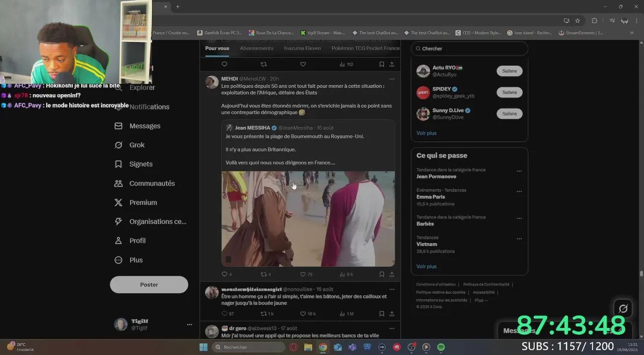Switch to Pokémon TCG Pocket France tab
The width and height of the screenshot is (644, 355).
pyautogui.click(x=365, y=48)
